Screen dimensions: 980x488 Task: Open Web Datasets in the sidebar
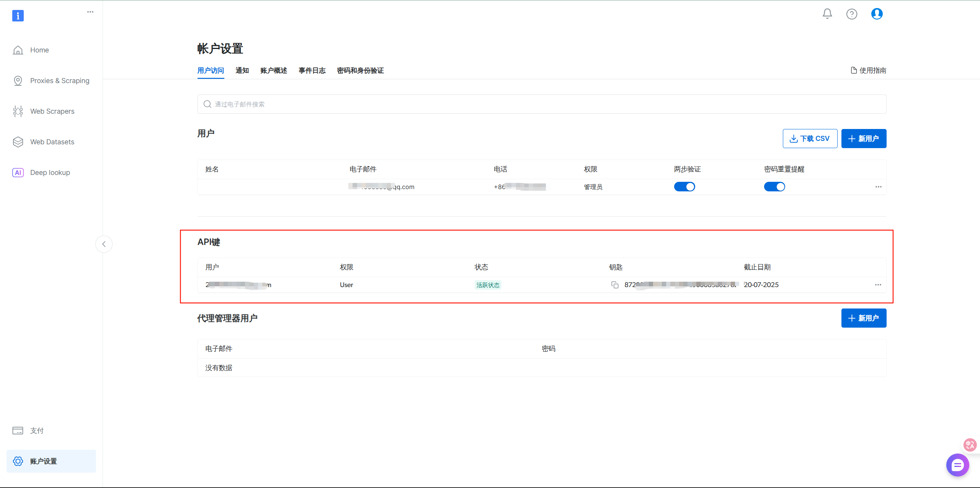(52, 142)
